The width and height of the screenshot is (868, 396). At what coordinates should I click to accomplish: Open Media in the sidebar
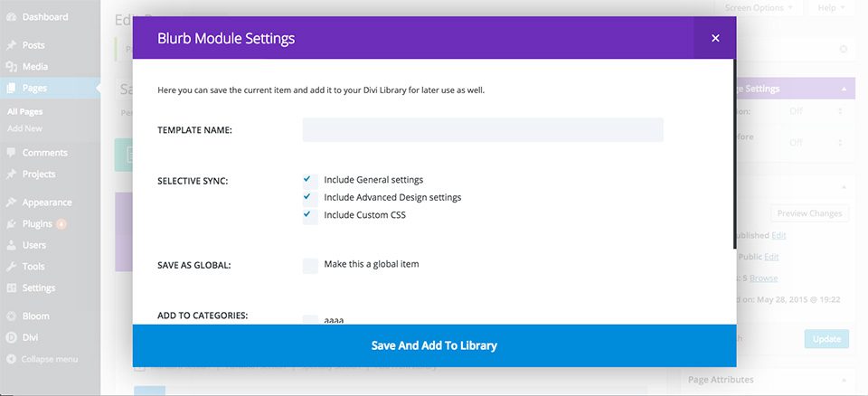pyautogui.click(x=35, y=67)
